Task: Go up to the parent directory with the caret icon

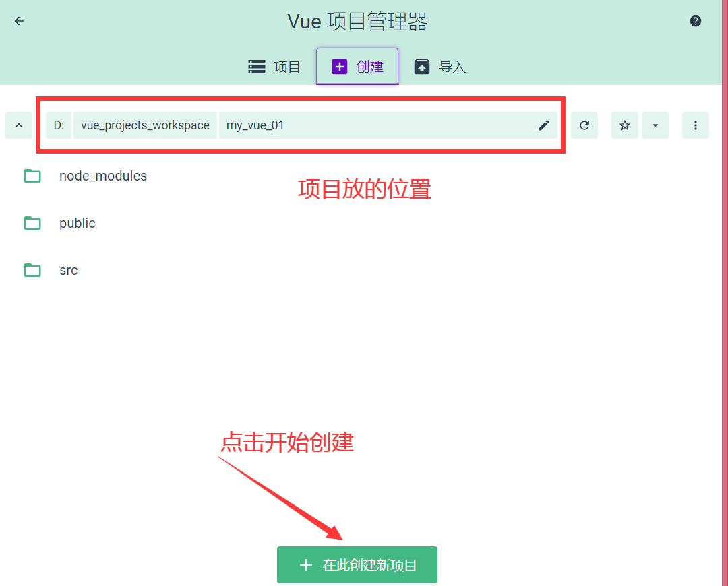Action: click(18, 125)
